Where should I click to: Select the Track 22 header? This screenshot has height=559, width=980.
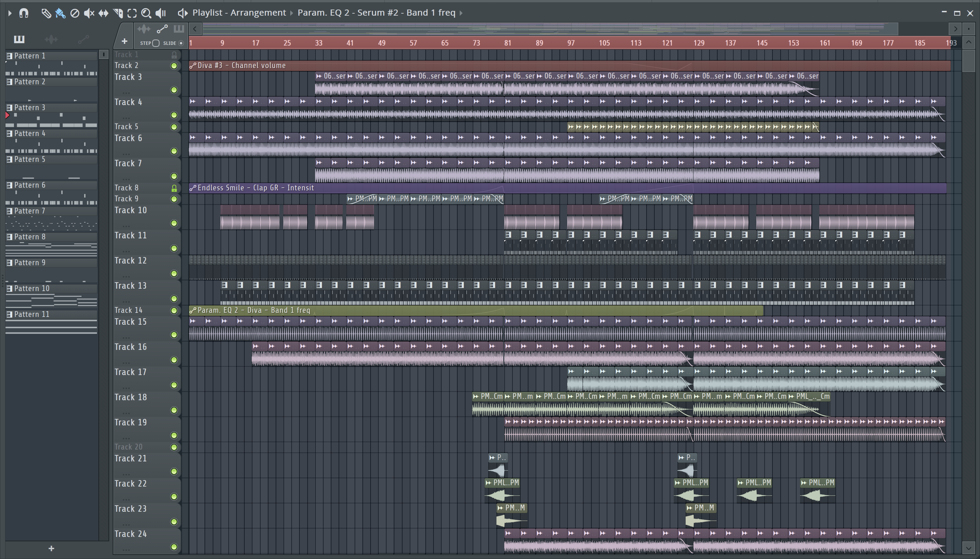[x=147, y=490]
